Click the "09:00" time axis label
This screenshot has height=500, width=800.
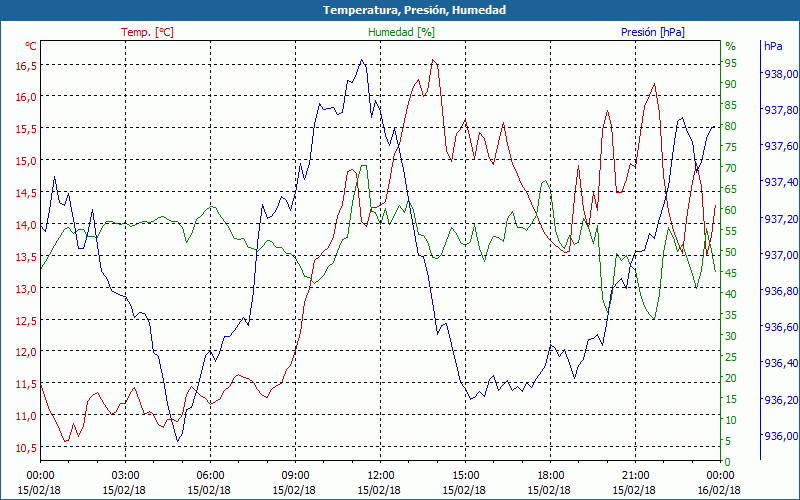click(295, 476)
